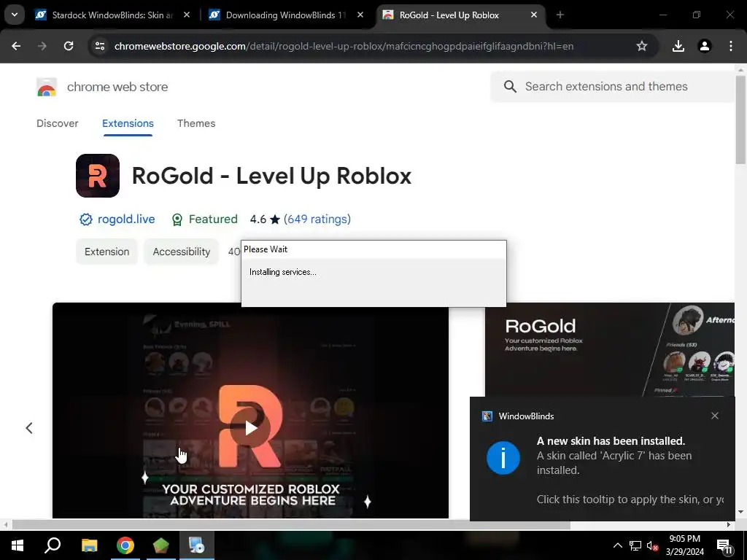Open the Themes section
This screenshot has height=560, width=747.
pos(196,123)
